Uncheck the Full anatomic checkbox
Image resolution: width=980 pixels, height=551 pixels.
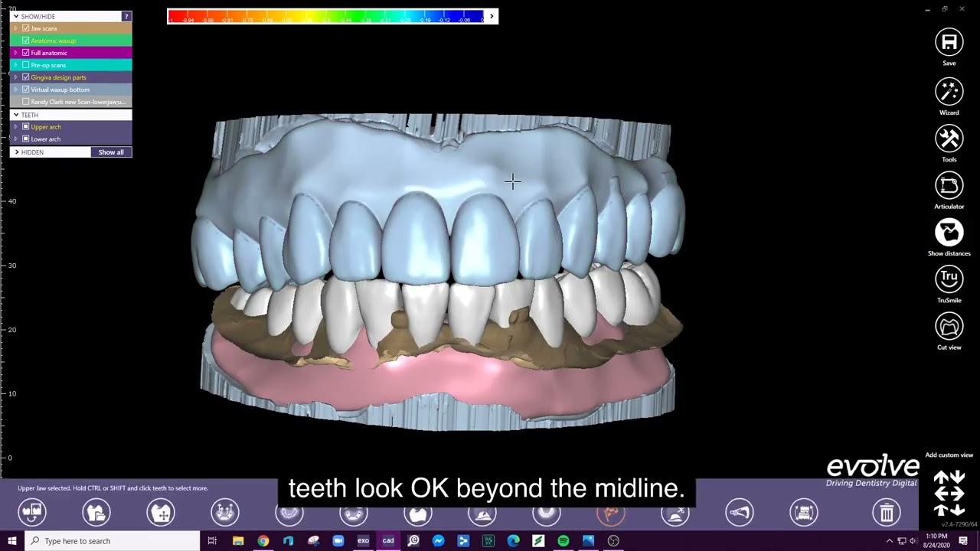(26, 53)
